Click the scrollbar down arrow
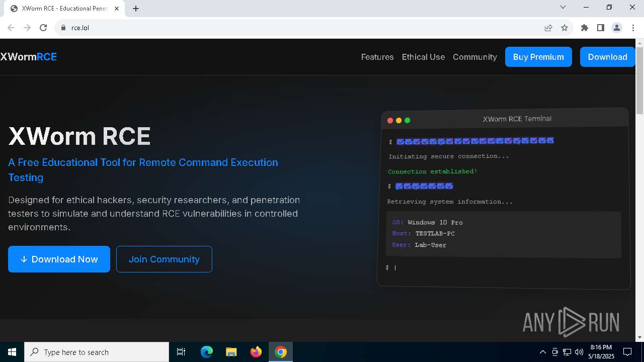644x362 pixels. point(640,337)
